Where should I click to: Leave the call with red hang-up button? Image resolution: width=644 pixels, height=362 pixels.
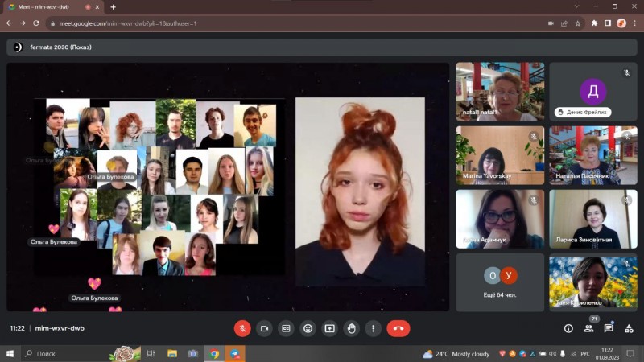398,328
